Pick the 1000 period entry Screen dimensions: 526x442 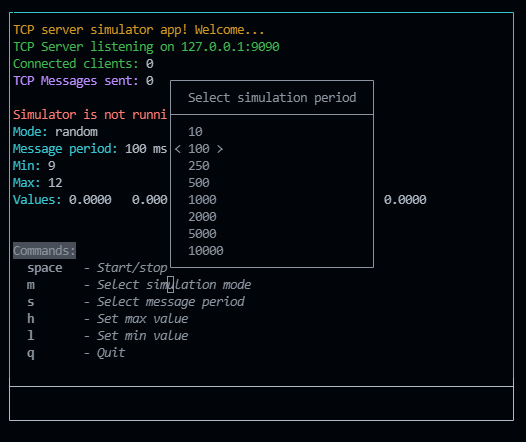[202, 200]
